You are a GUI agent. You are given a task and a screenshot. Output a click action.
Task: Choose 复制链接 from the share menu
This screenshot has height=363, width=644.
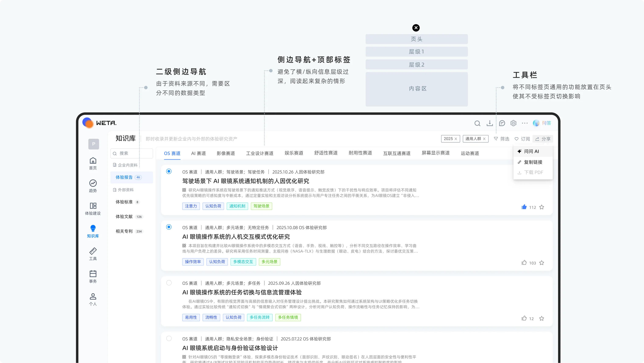[533, 162]
